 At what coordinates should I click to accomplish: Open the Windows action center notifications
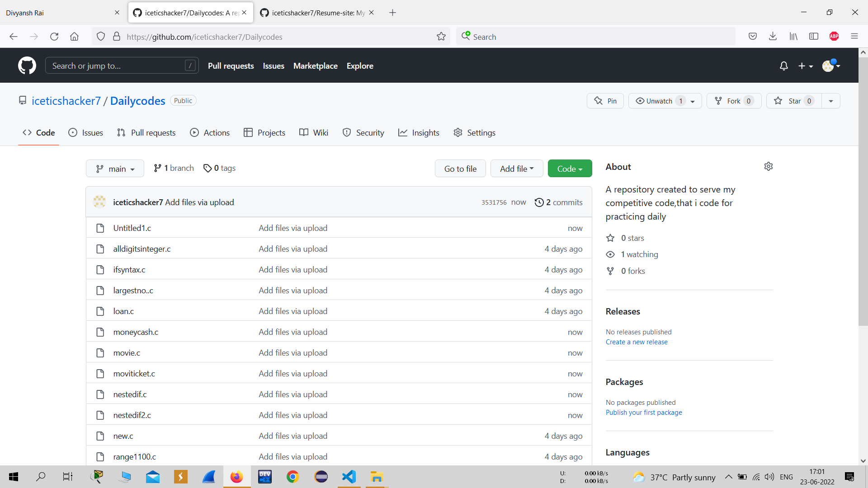(x=849, y=477)
